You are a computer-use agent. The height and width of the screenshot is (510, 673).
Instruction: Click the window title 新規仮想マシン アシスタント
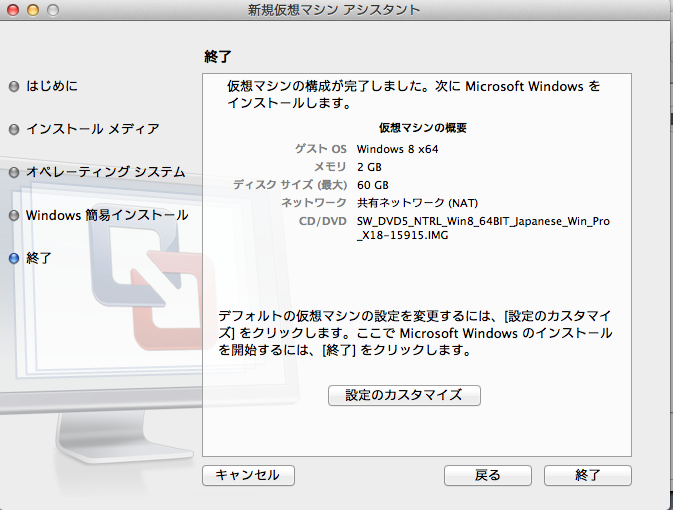[334, 10]
